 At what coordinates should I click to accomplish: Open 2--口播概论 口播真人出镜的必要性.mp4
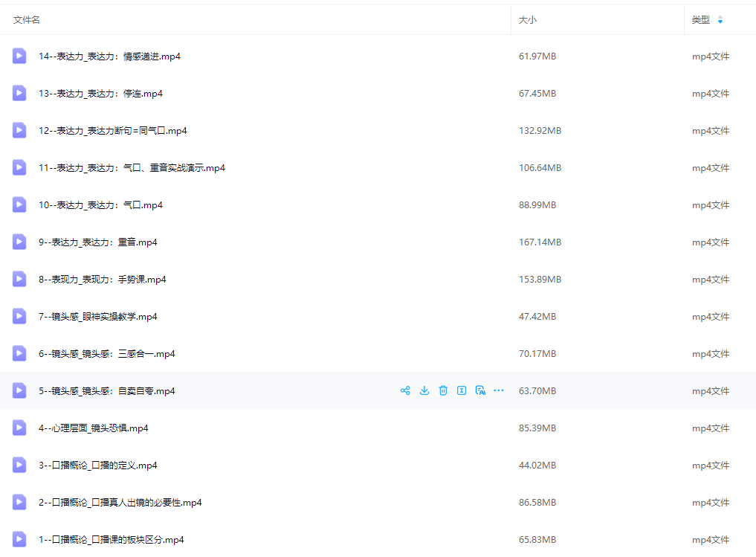click(x=120, y=503)
